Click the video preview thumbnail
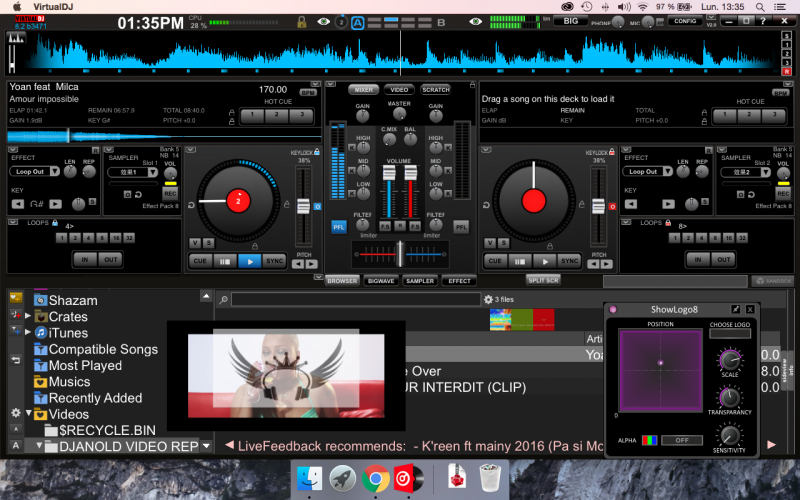Screen dimensions: 800x500 286,376
